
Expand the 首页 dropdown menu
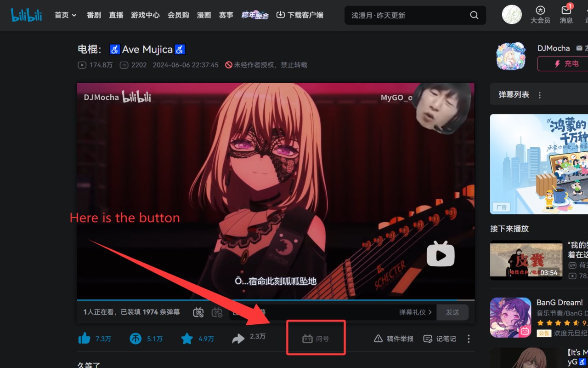(66, 15)
